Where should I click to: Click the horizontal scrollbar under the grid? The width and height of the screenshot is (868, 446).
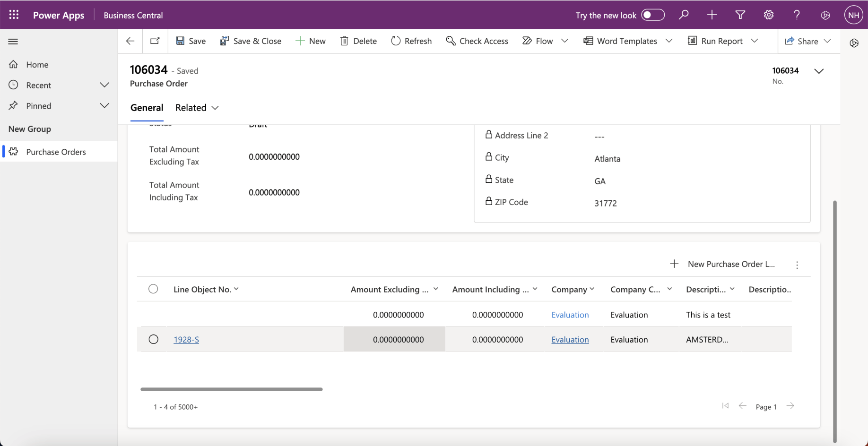tap(232, 389)
